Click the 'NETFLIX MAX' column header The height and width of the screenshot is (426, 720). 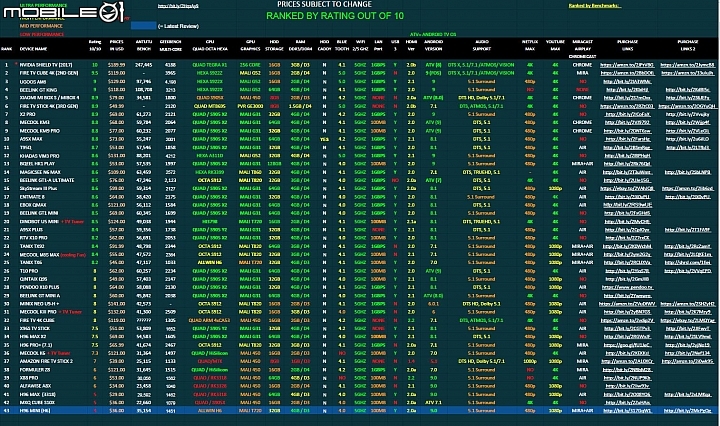tap(529, 45)
